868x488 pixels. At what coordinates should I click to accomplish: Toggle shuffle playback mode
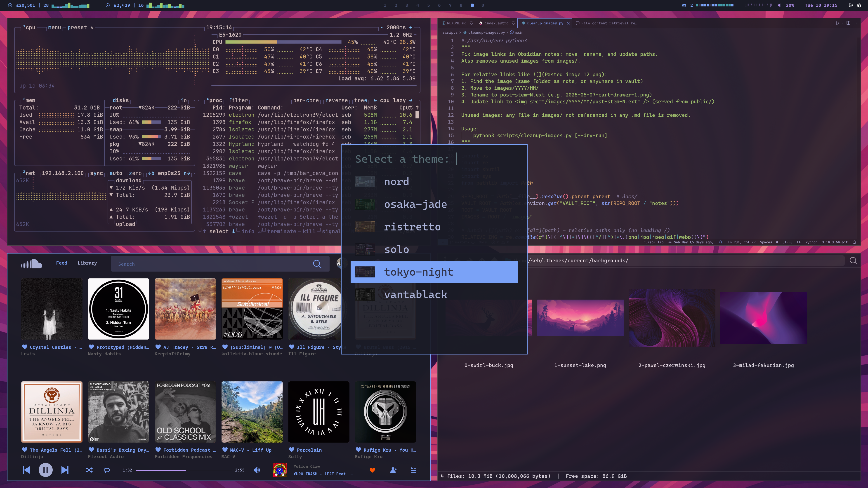89,470
